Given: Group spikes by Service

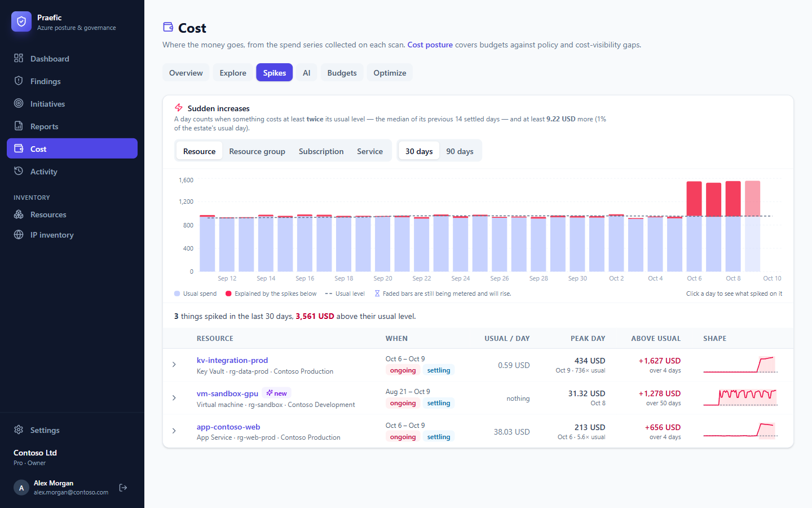Looking at the screenshot, I should pyautogui.click(x=370, y=151).
